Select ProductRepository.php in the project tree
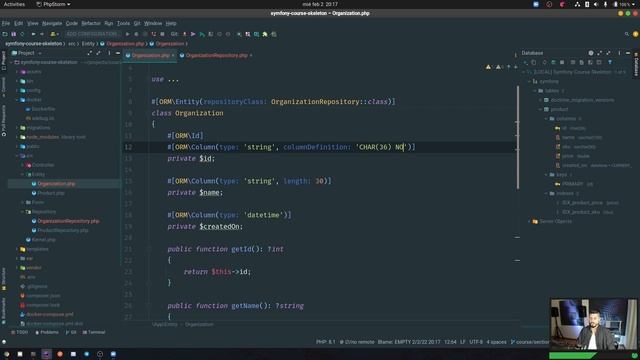This screenshot has width=640, height=360. [x=60, y=231]
